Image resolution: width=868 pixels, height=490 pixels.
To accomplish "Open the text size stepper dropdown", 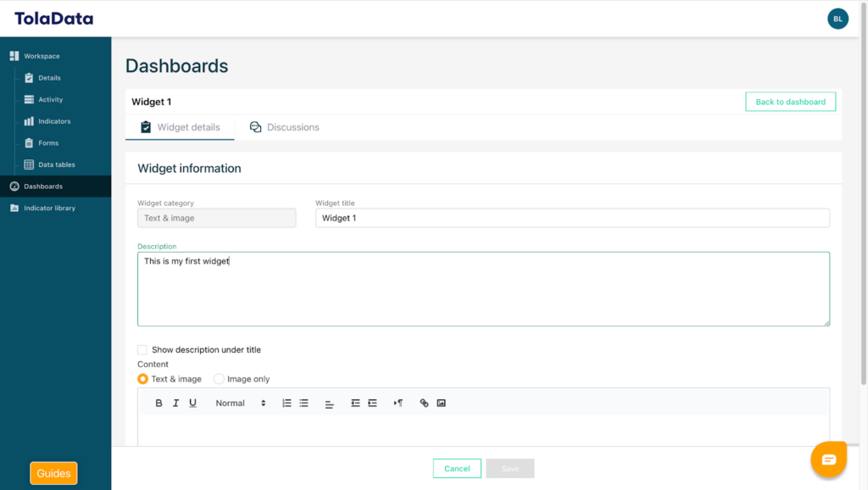I will [x=263, y=403].
